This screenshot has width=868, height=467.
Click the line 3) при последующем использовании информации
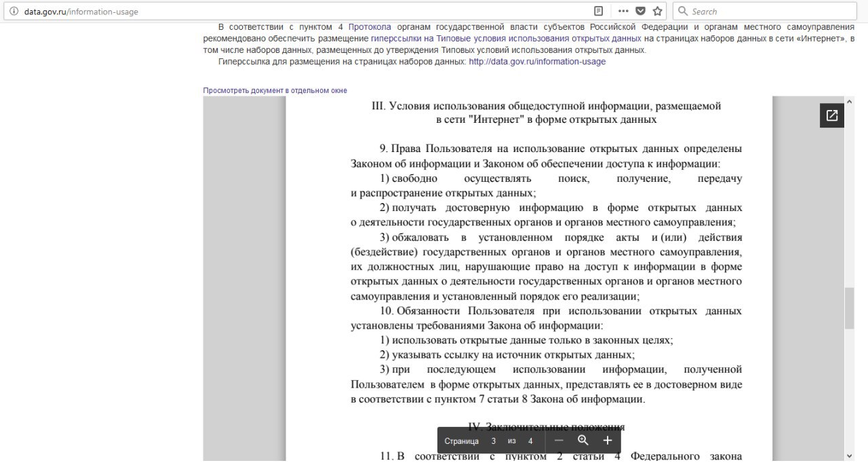(561, 370)
